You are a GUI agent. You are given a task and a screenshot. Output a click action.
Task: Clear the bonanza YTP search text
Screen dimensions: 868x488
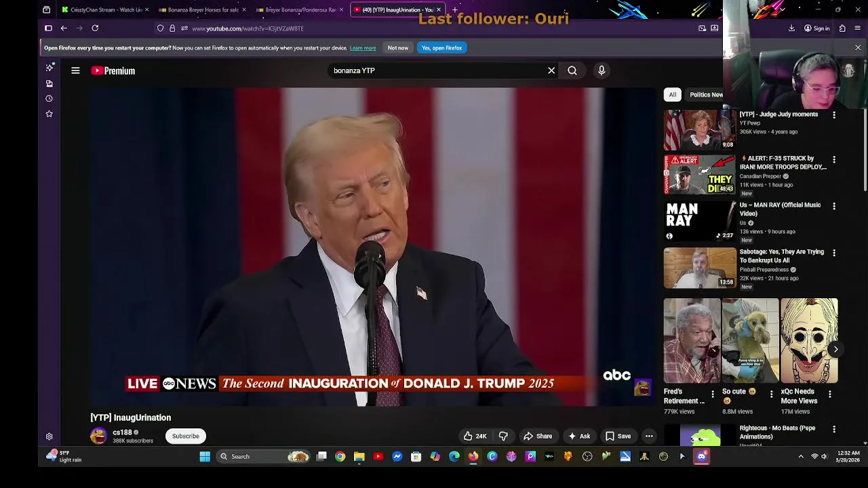pyautogui.click(x=551, y=70)
